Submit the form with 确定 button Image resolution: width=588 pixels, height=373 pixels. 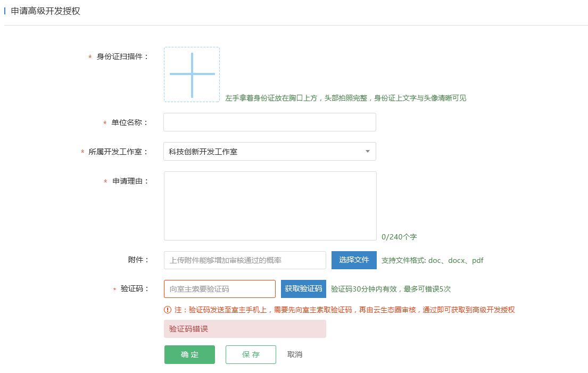(x=189, y=355)
